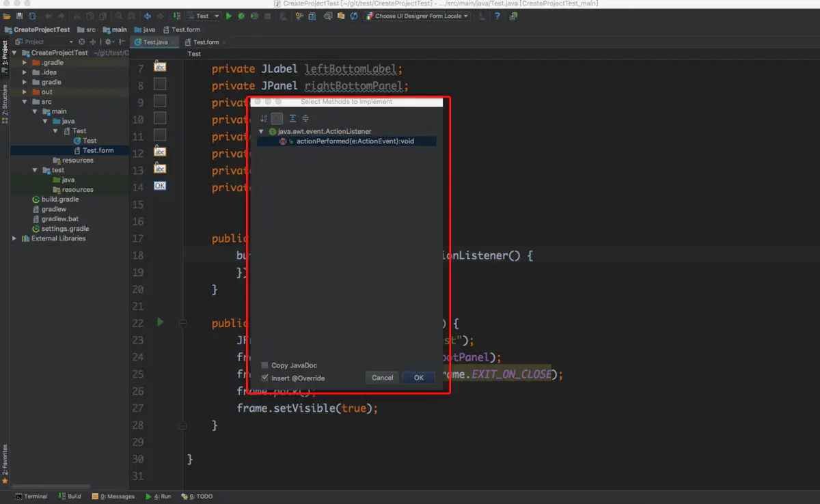The height and width of the screenshot is (504, 820).
Task: Toggle the show classes button in dialog
Action: point(277,118)
